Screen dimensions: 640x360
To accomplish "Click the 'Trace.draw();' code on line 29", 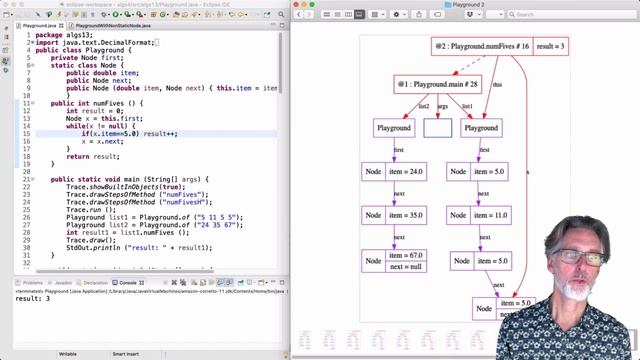I will 91,240.
